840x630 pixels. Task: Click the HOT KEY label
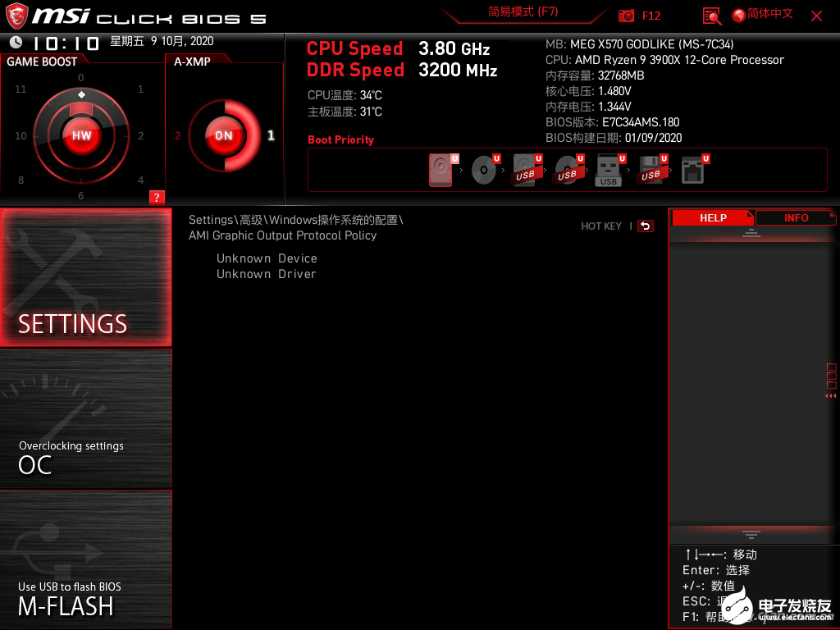(x=601, y=226)
